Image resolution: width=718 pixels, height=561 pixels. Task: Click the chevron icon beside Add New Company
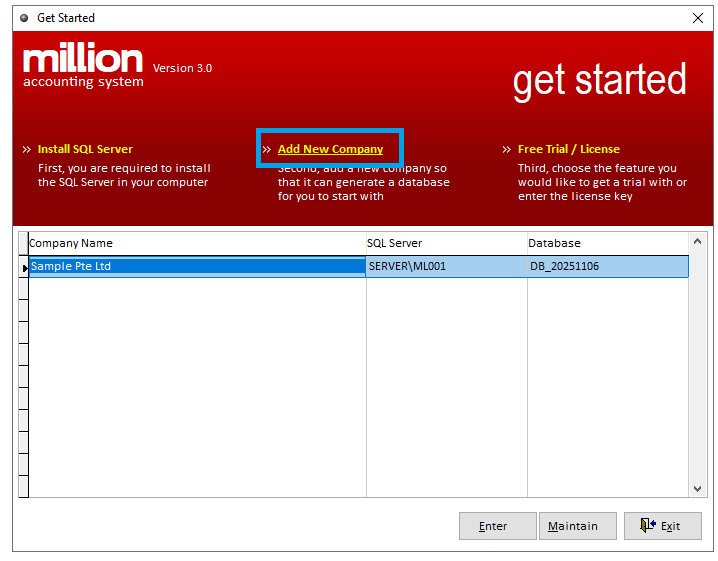(267, 149)
